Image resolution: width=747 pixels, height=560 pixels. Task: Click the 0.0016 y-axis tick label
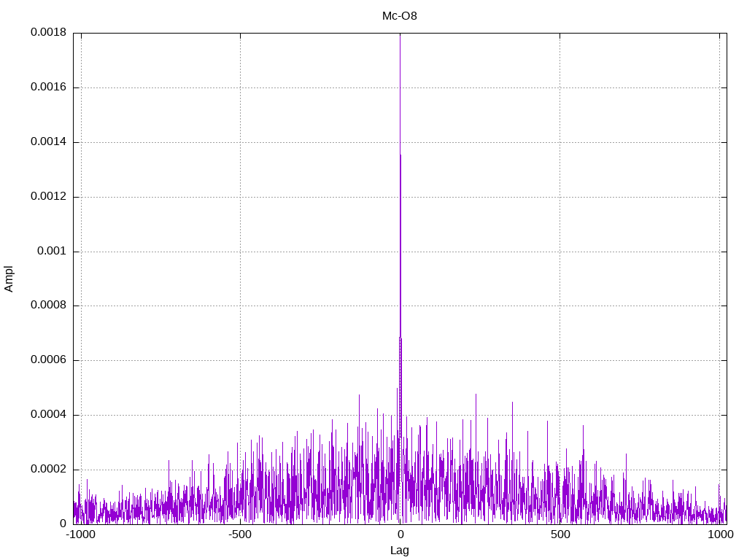pyautogui.click(x=49, y=87)
